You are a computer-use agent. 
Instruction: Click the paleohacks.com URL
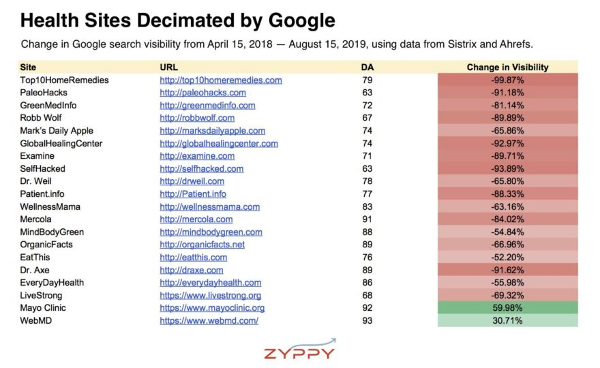pos(203,93)
